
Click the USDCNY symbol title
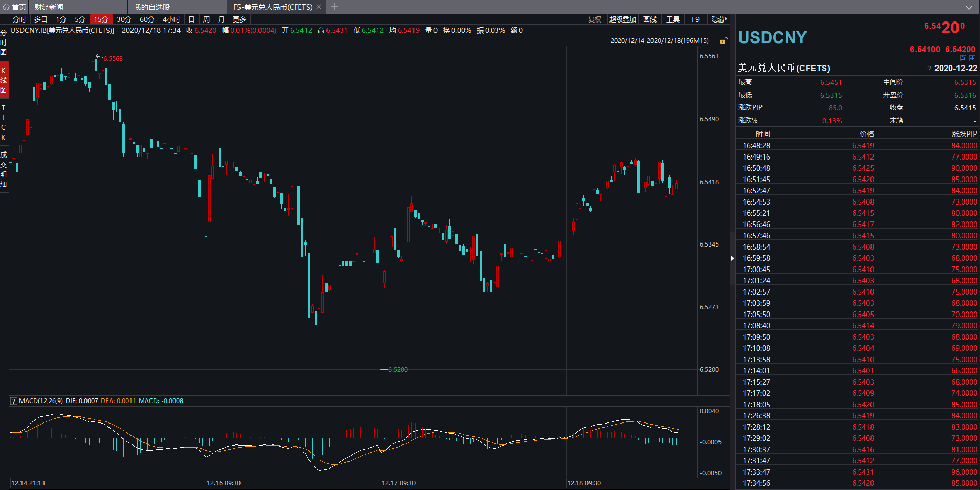(x=772, y=37)
